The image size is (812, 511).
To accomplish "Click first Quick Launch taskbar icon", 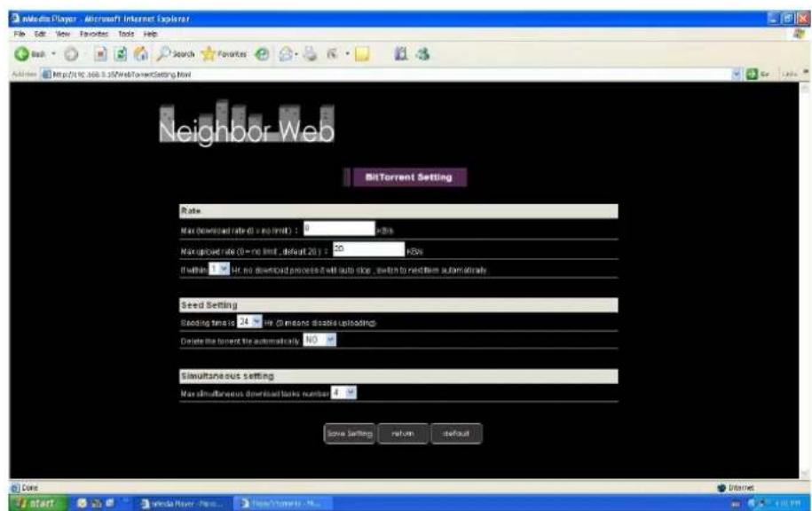I will 82,503.
